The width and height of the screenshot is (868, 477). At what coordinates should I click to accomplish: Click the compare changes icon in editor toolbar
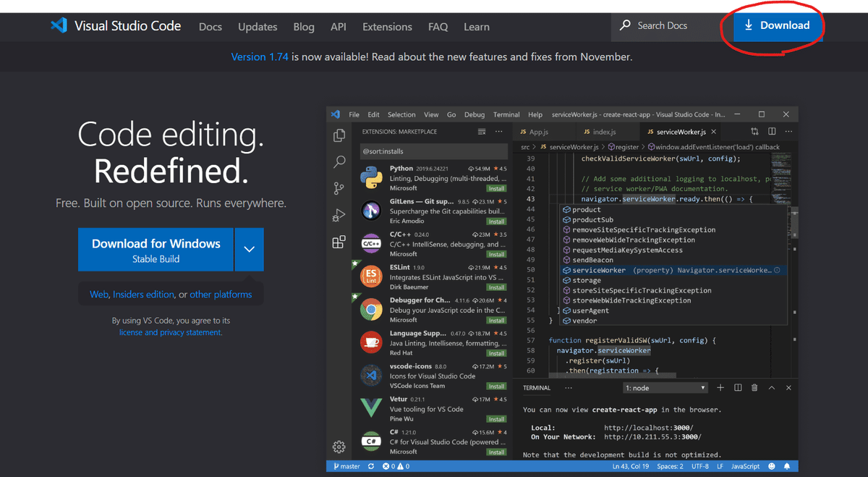[x=754, y=132]
